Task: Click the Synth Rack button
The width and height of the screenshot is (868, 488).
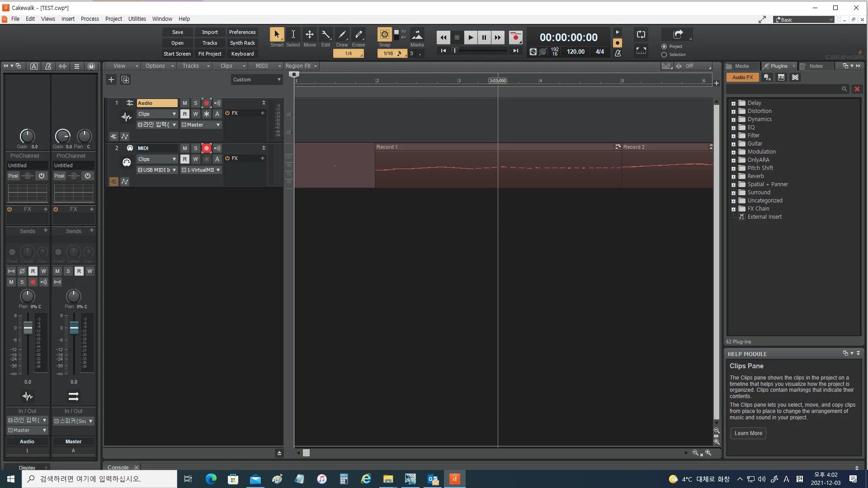Action: 242,43
